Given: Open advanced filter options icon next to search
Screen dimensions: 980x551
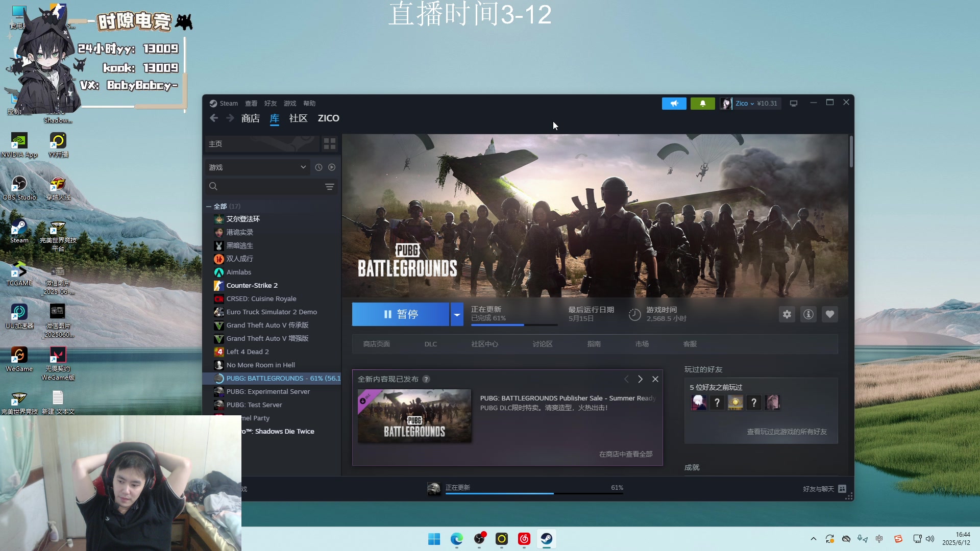Looking at the screenshot, I should (x=330, y=187).
